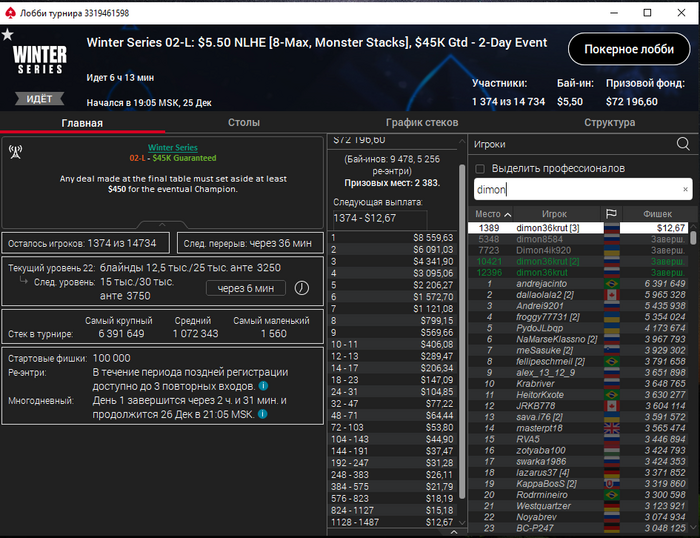700x538 pixels.
Task: Switch to the Столы tab
Action: 244,122
